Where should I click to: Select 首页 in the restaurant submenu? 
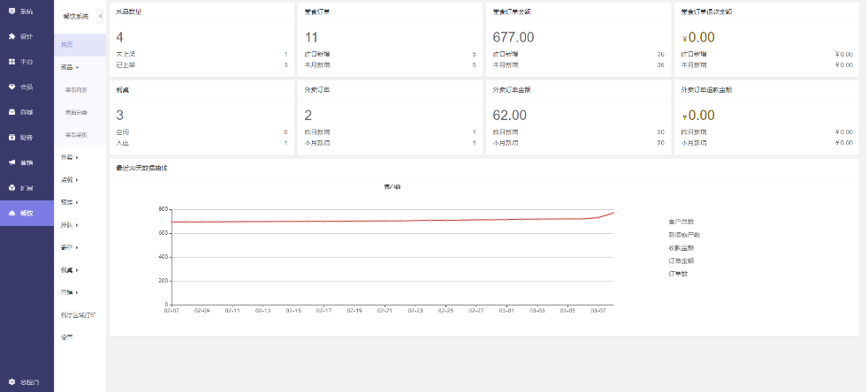click(x=67, y=44)
